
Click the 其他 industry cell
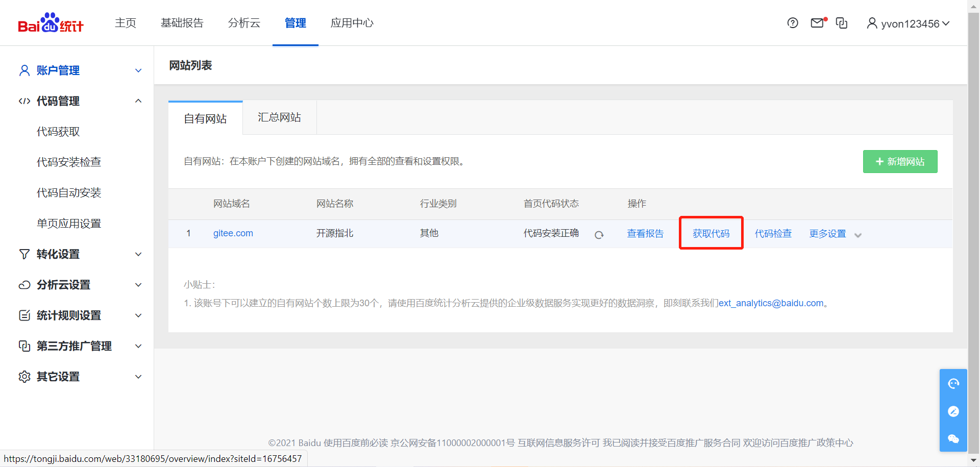coord(429,233)
